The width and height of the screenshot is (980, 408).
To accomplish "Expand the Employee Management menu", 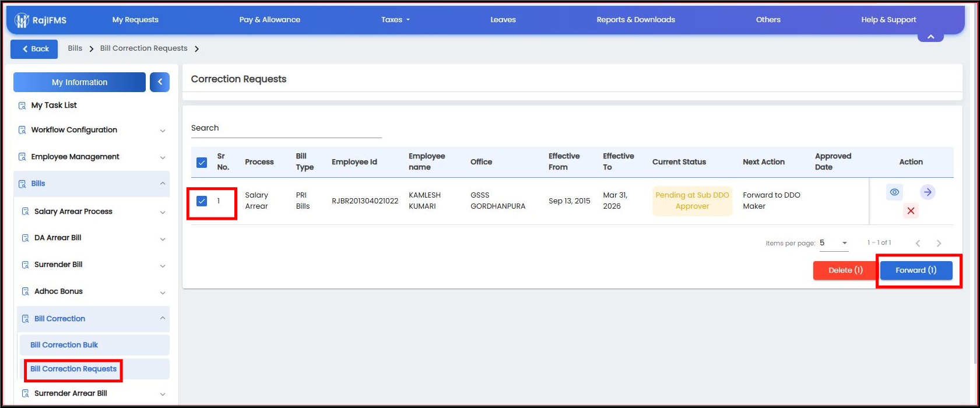I will point(163,157).
